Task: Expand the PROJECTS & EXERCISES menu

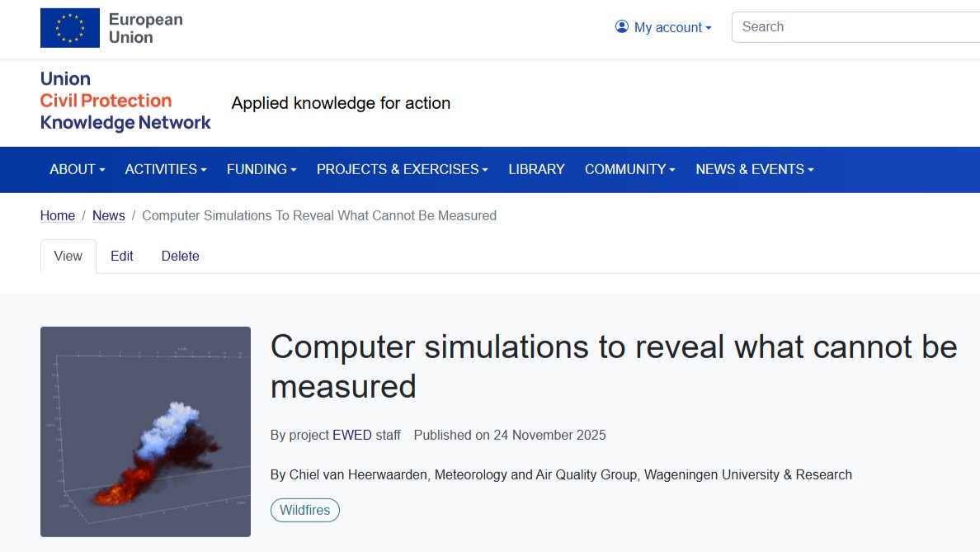Action: pos(402,169)
